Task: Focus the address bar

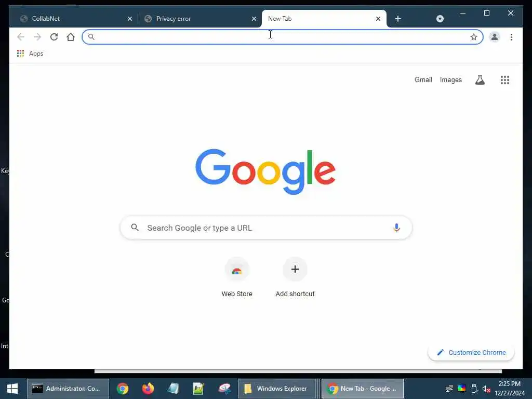Action: (x=282, y=37)
